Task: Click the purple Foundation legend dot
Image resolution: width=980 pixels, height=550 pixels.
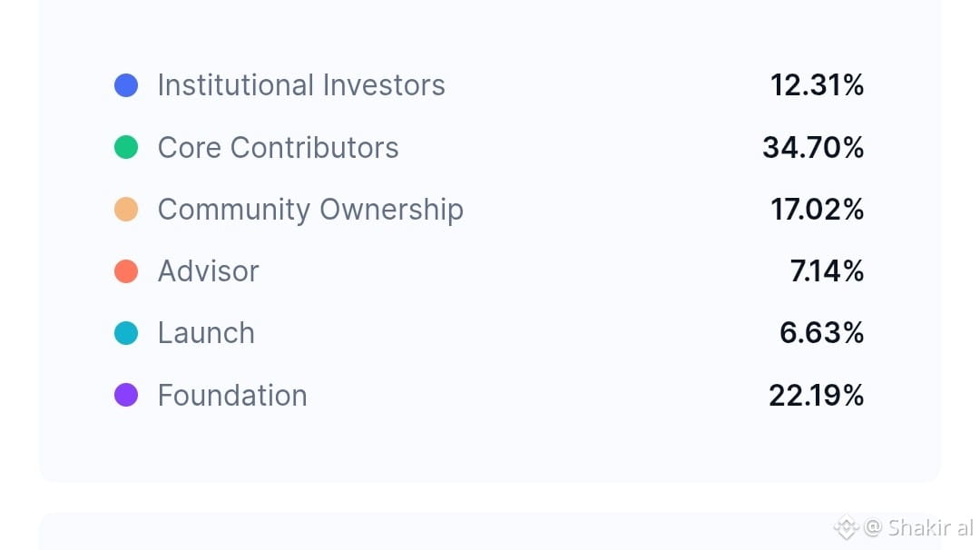Action: (x=126, y=395)
